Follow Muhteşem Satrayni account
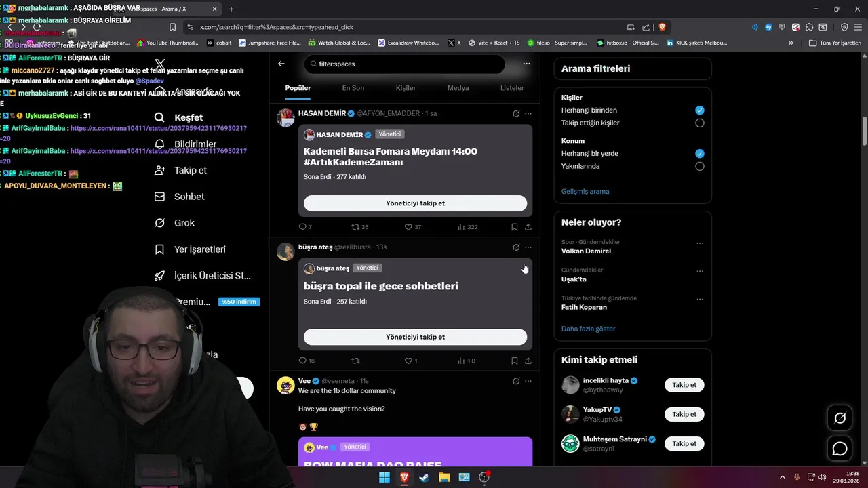Screen dimensions: 868x488 coord(684,443)
